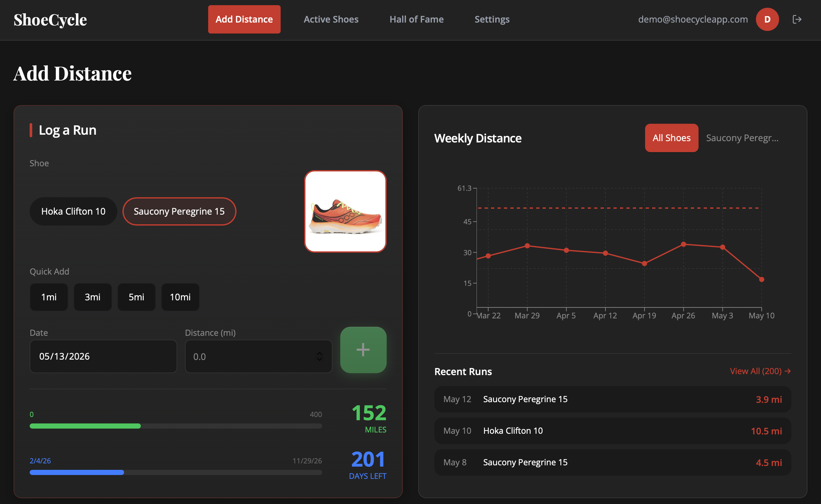The width and height of the screenshot is (821, 504).
Task: Select the Hoka Clifton 10 shoe
Action: point(73,211)
